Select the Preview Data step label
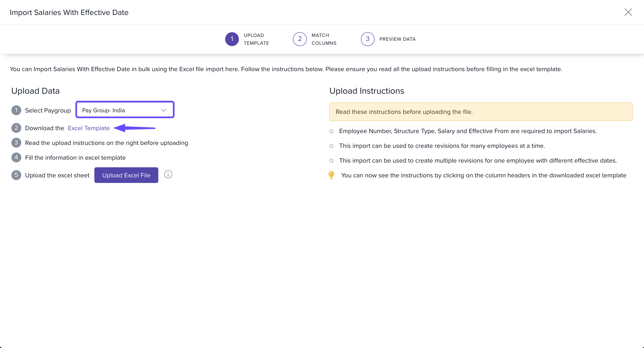The image size is (644, 348). coord(397,39)
